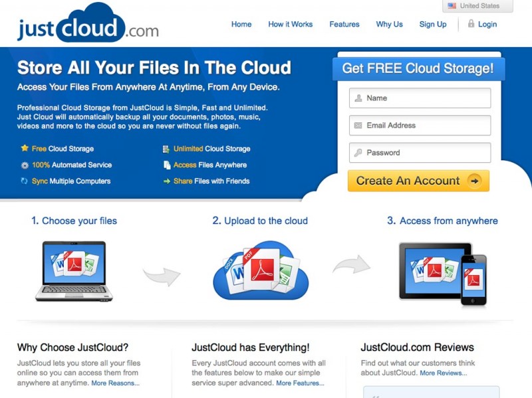Click the laptop illustration under Choose your files
This screenshot has width=532, height=398.
(x=74, y=271)
